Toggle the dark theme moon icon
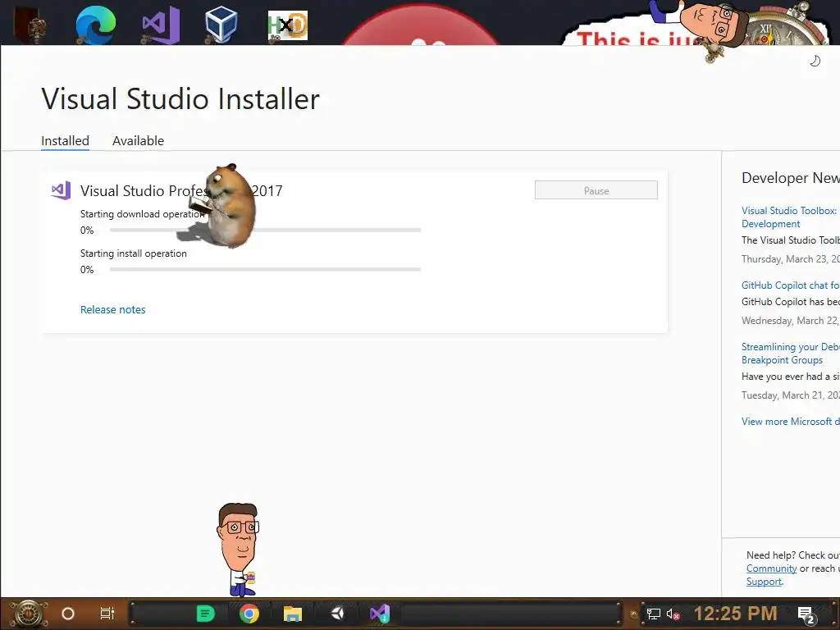 pyautogui.click(x=815, y=61)
